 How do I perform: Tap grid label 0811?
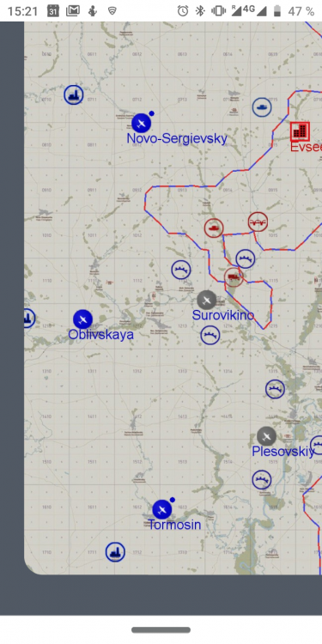click(92, 145)
